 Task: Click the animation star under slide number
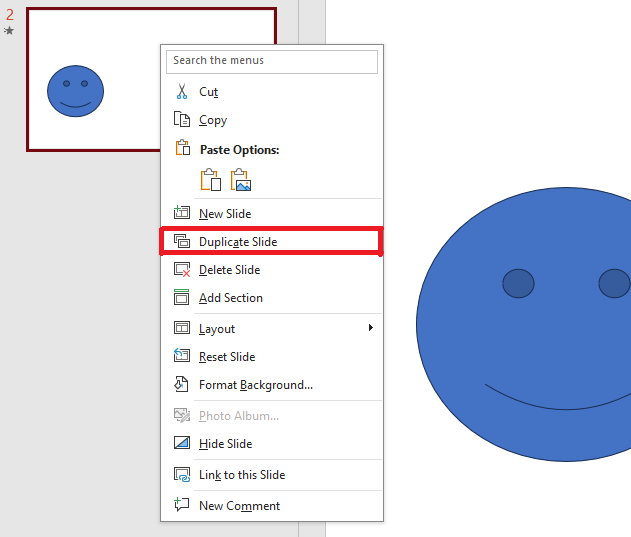(9, 31)
